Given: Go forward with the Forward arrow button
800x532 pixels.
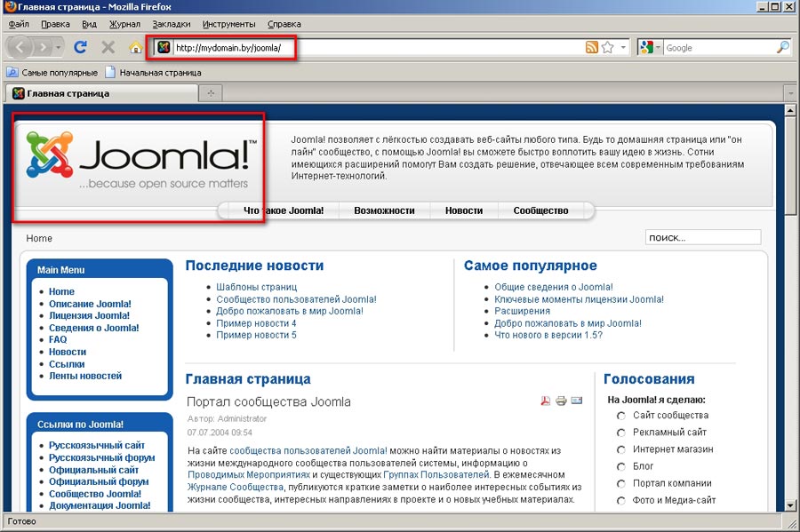Looking at the screenshot, I should coord(43,48).
